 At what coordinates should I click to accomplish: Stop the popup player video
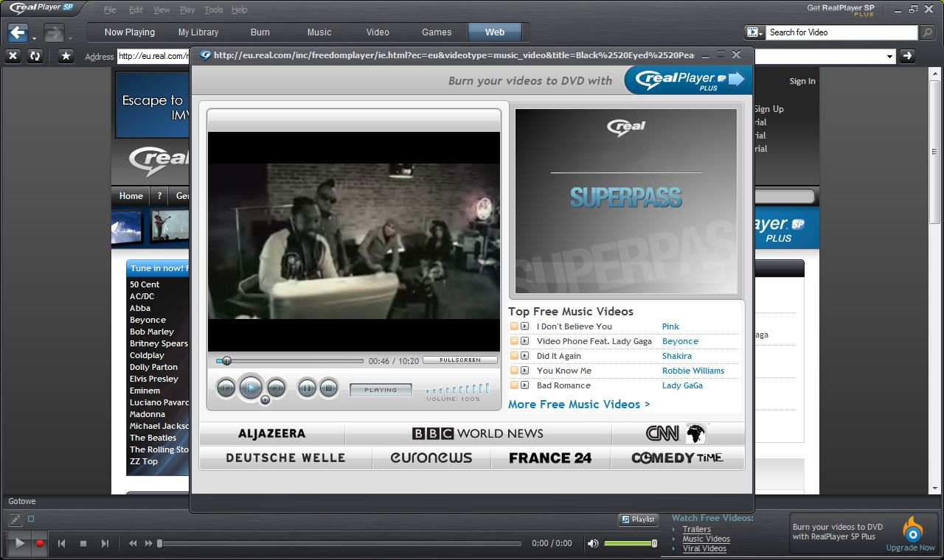pyautogui.click(x=329, y=387)
